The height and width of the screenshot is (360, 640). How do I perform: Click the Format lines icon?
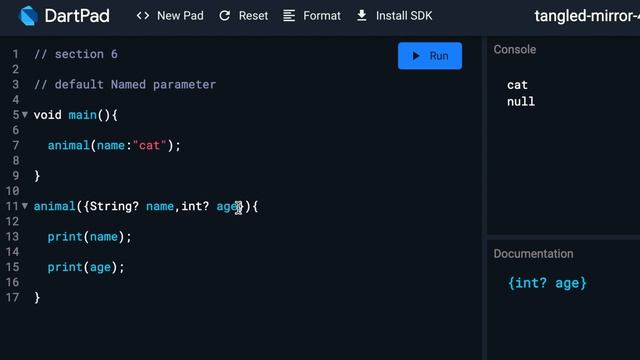[289, 16]
